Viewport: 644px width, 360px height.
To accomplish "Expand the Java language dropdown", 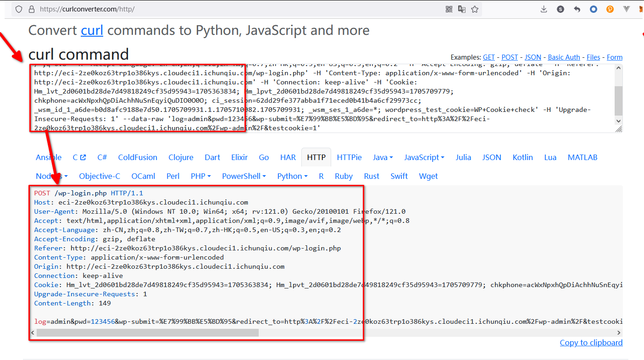I will pos(383,157).
